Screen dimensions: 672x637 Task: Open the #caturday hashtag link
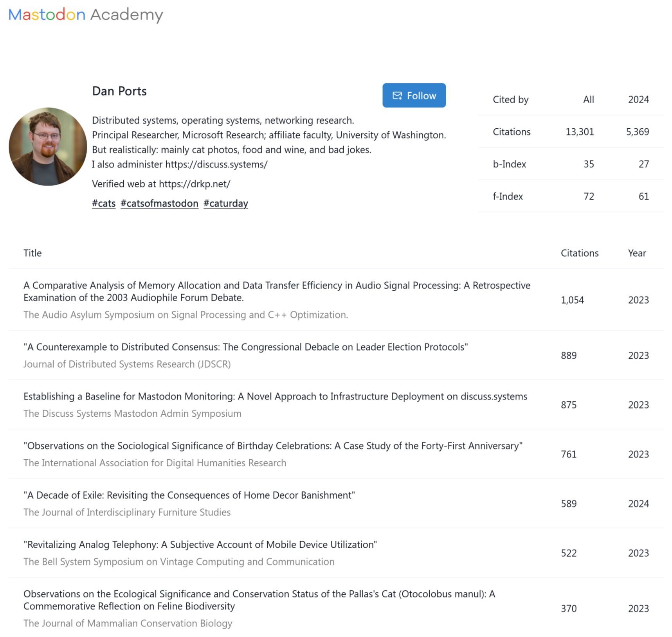[226, 203]
